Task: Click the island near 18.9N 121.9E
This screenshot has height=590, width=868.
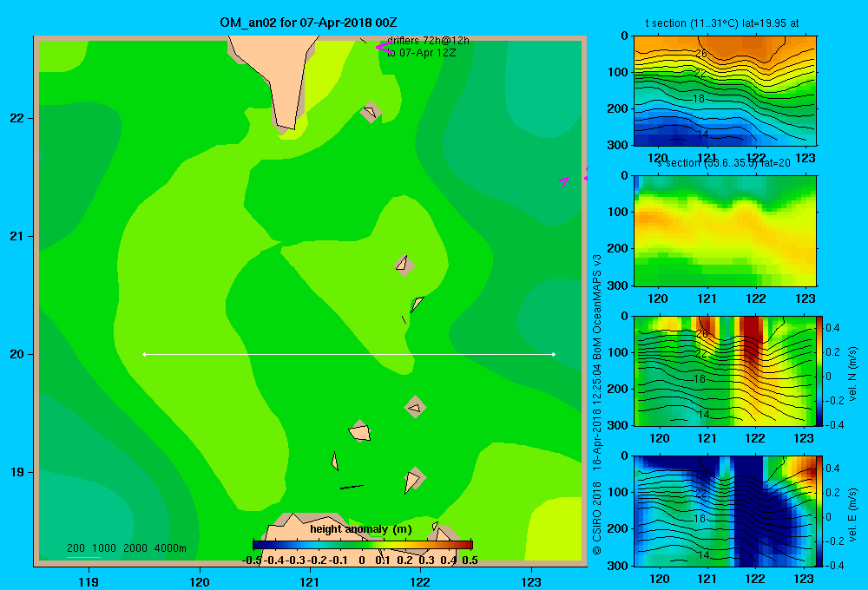Action: (x=414, y=479)
